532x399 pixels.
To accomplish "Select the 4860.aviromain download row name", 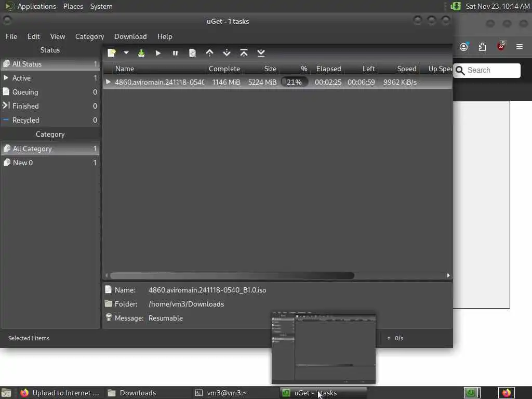I will (159, 82).
